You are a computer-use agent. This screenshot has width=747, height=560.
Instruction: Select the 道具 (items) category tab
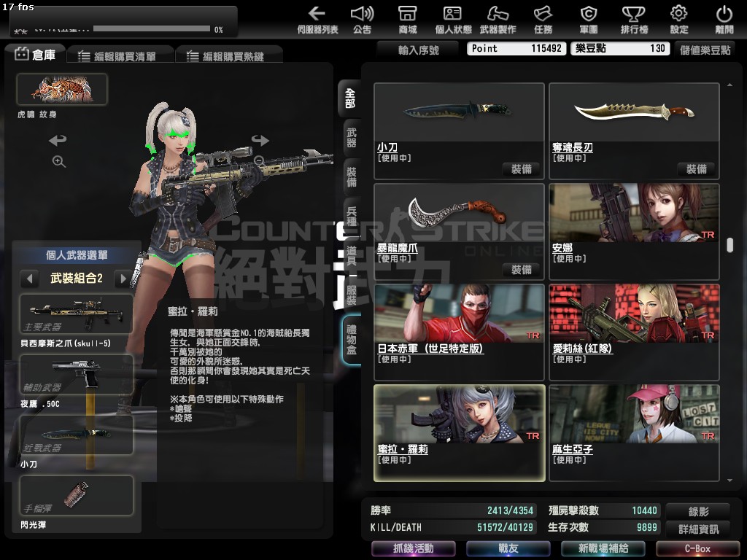(x=351, y=256)
